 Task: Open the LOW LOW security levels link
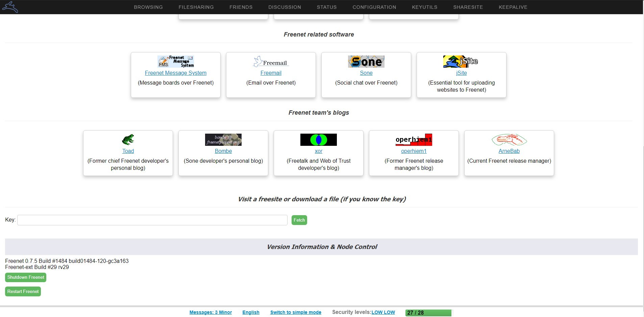click(383, 312)
